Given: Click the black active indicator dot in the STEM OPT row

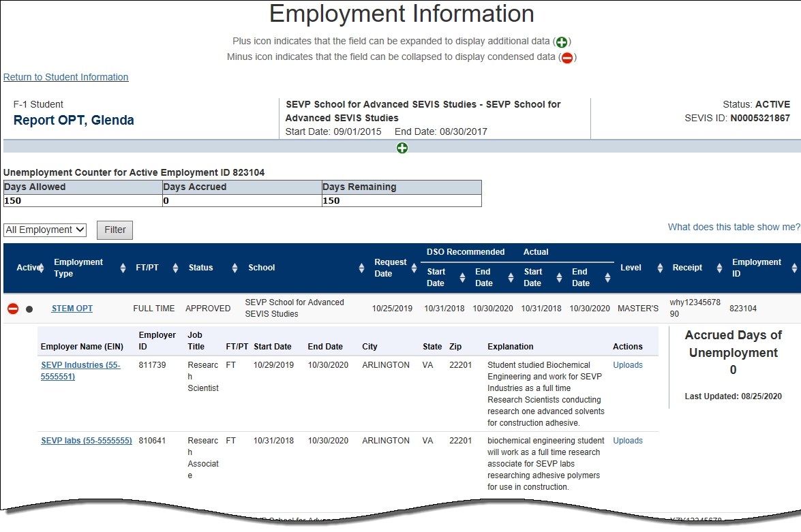Looking at the screenshot, I should (x=29, y=309).
